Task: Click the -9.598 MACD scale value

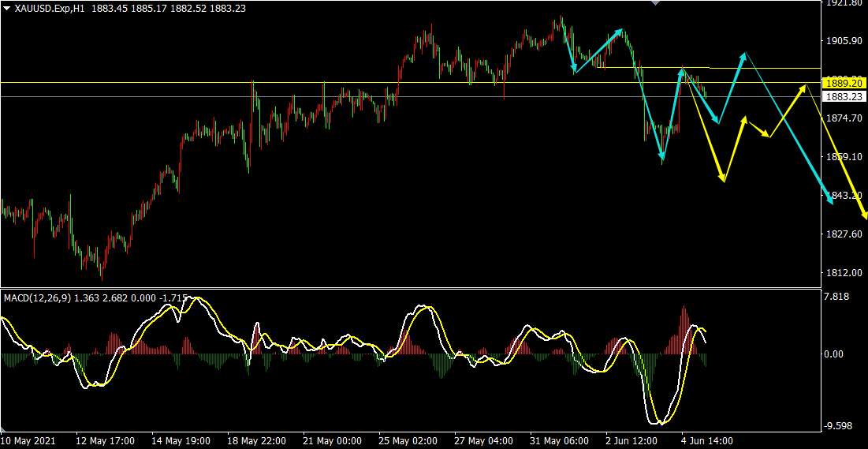Action: [836, 426]
